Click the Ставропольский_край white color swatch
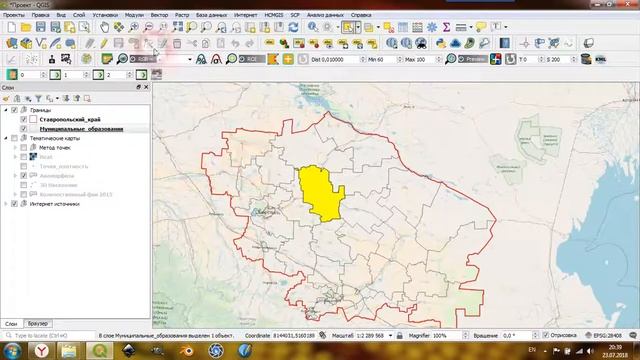640x360 pixels. [x=33, y=119]
